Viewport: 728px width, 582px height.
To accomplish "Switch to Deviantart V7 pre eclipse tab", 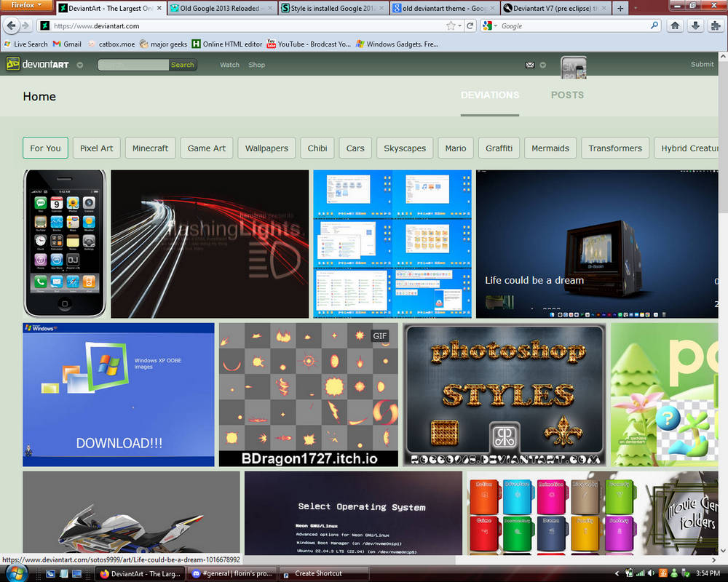I will click(x=557, y=8).
